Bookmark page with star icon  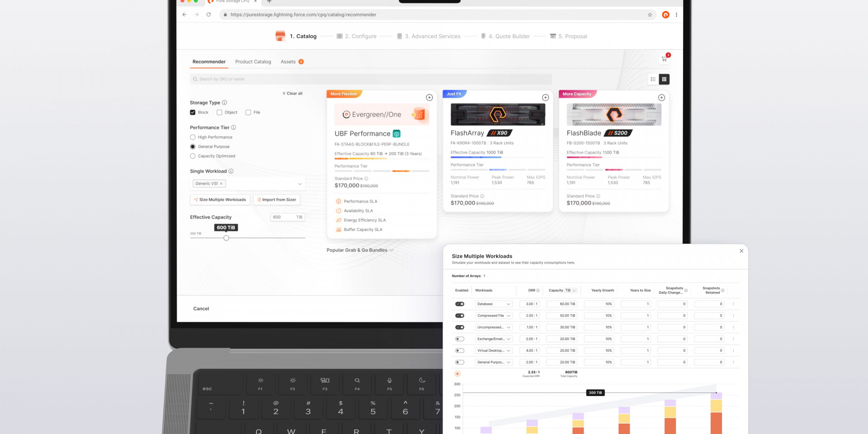(650, 15)
